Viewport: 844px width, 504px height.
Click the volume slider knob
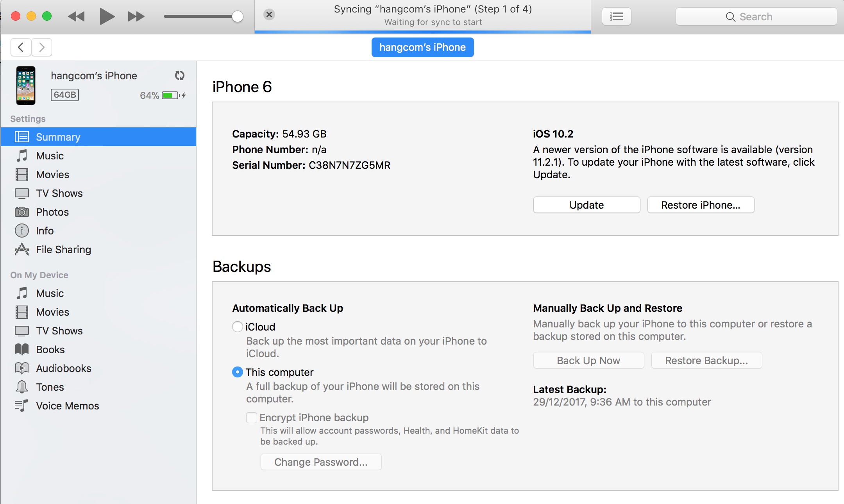tap(237, 16)
